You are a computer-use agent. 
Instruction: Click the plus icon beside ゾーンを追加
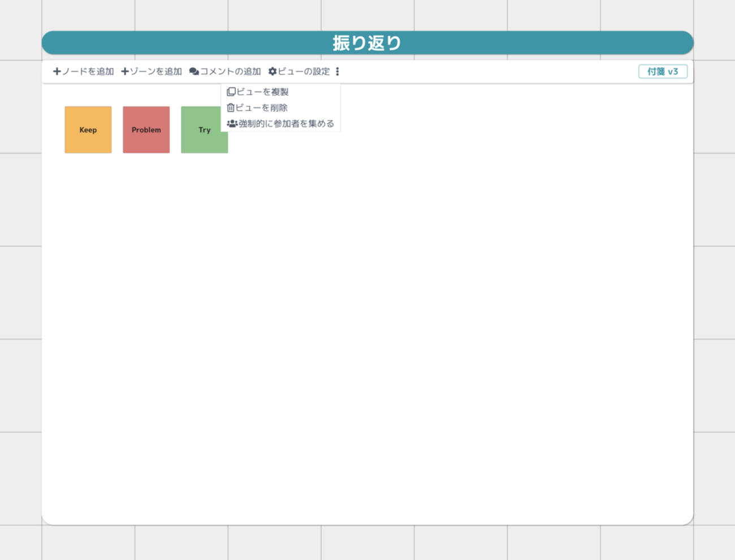point(125,72)
